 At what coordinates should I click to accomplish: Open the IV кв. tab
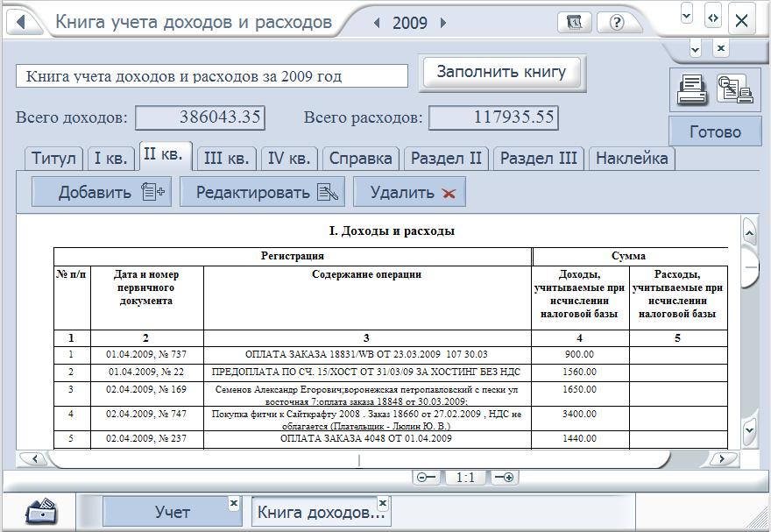(x=289, y=159)
